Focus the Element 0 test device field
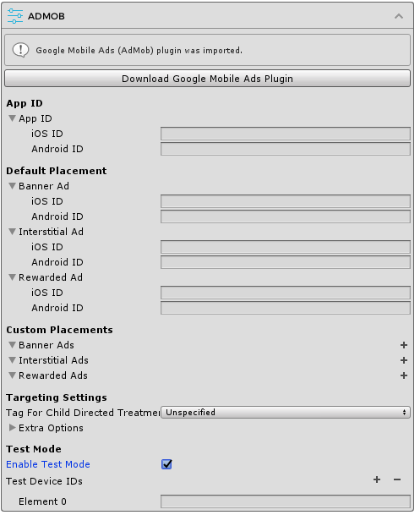Viewport: 420px width, 515px height. point(286,501)
